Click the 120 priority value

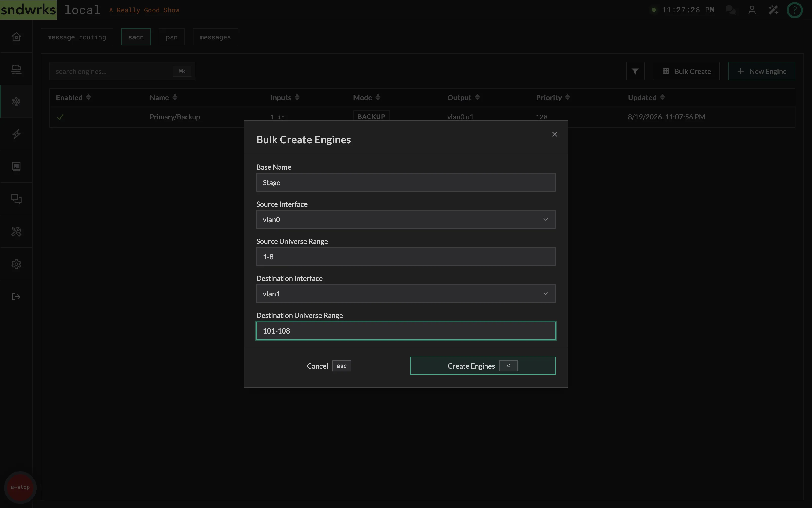(541, 117)
